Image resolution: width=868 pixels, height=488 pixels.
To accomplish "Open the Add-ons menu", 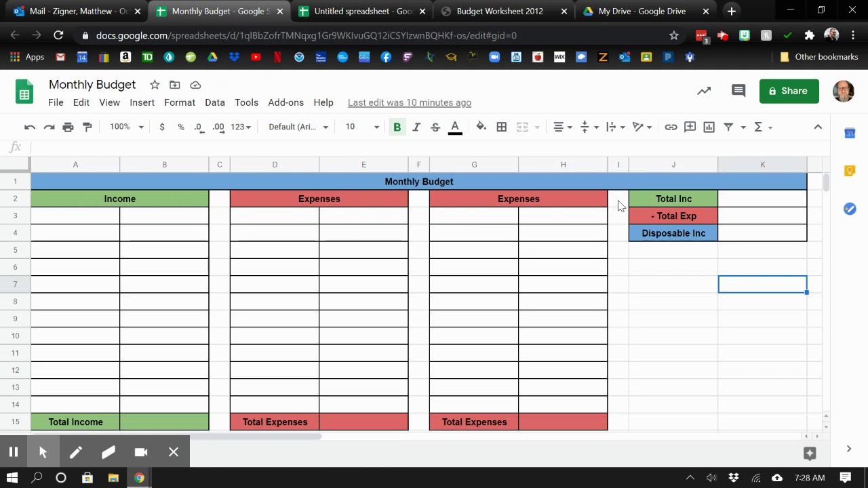I will [x=285, y=102].
